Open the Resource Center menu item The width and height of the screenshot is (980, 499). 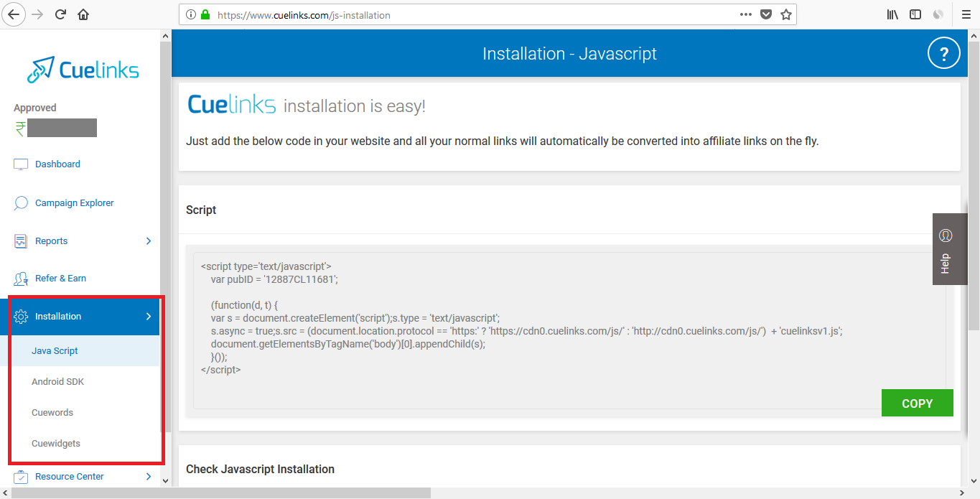(x=70, y=477)
